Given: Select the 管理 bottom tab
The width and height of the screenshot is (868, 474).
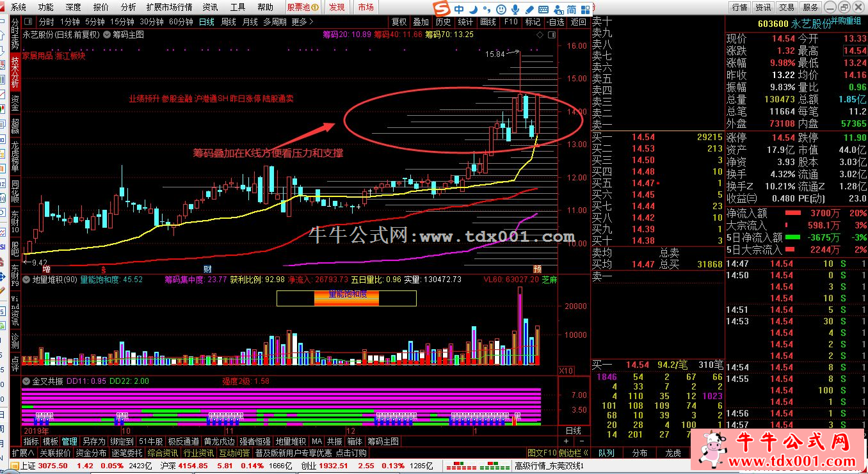Looking at the screenshot, I should pos(70,441).
